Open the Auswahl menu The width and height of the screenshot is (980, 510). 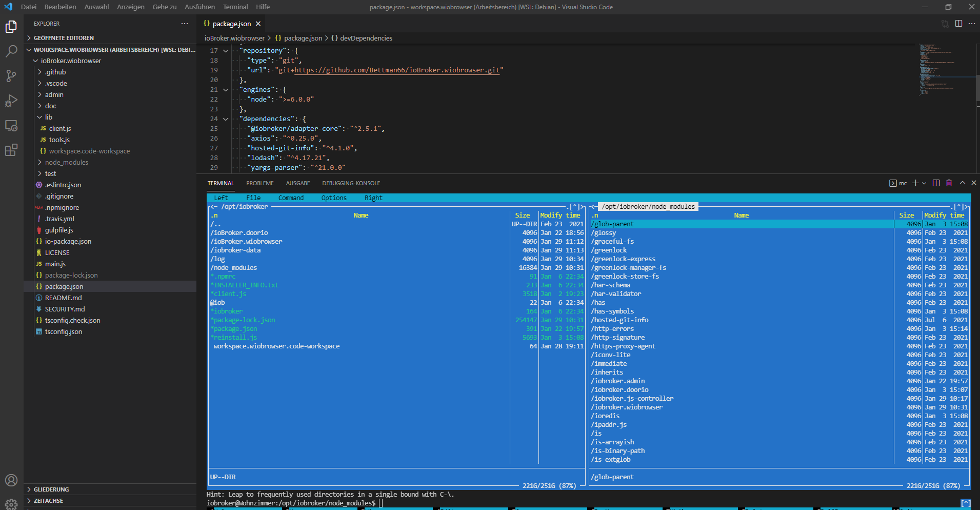point(96,7)
